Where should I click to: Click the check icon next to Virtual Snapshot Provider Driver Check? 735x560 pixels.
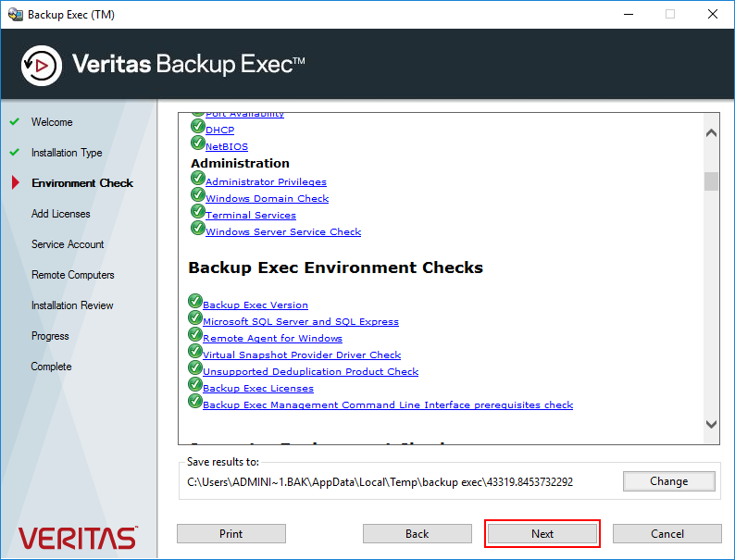click(195, 351)
